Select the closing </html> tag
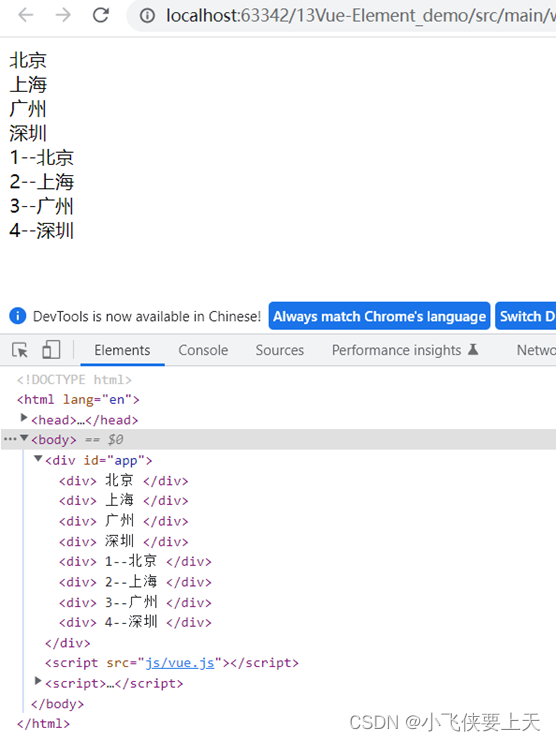556x741 pixels. click(43, 724)
